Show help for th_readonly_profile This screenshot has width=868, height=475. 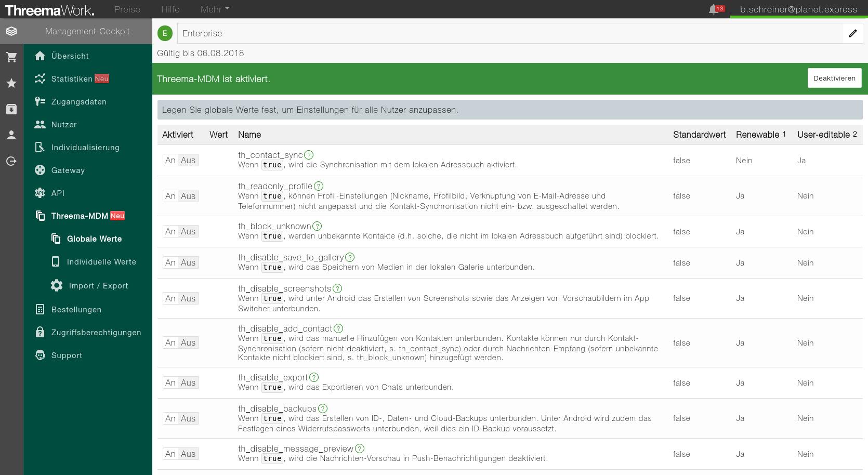[319, 186]
